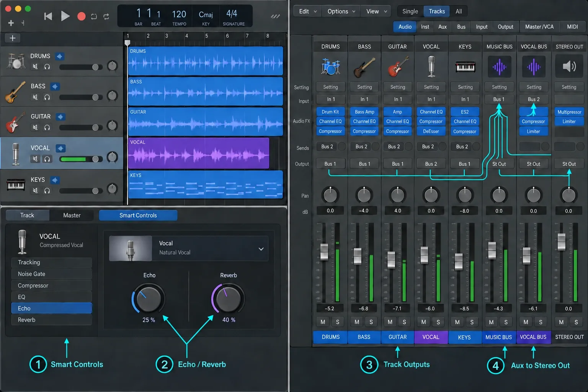Viewport: 588px width, 392px height.
Task: Open the Smart Controls tab
Action: pos(138,216)
